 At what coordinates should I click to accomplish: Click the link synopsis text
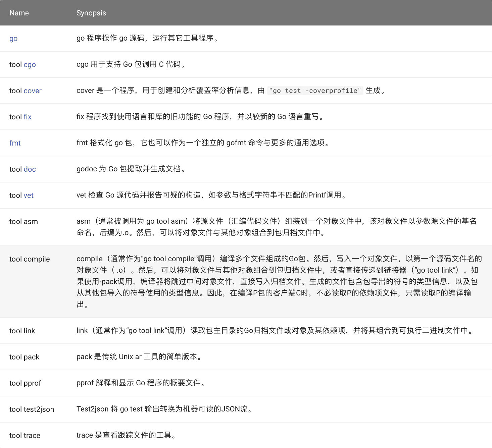276,331
